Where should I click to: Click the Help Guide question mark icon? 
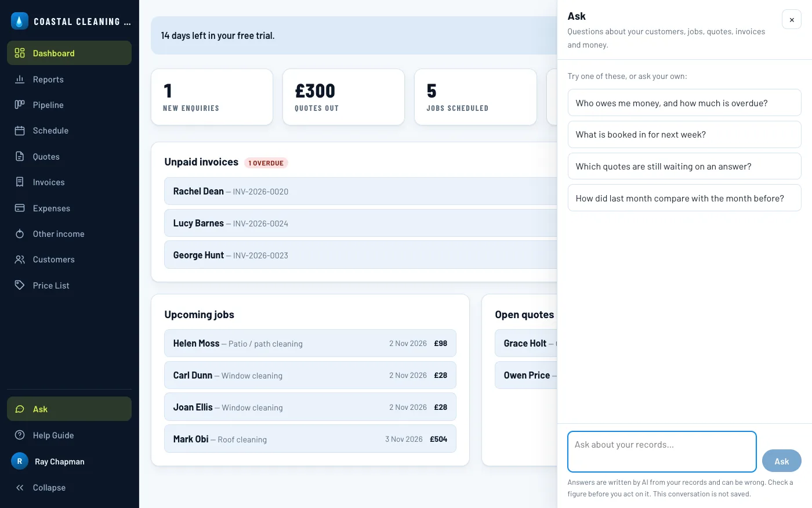(x=20, y=435)
